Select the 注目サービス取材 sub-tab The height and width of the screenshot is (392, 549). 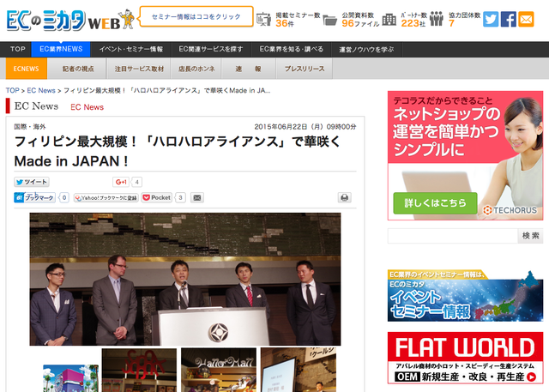(139, 69)
